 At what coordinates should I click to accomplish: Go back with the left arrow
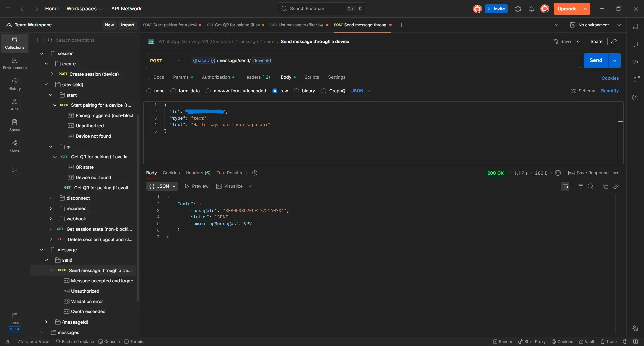pyautogui.click(x=23, y=9)
